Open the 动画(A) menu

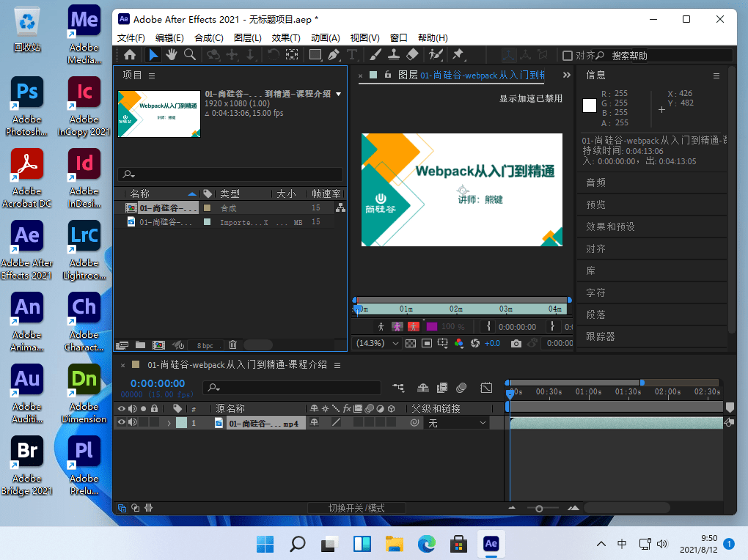(326, 37)
